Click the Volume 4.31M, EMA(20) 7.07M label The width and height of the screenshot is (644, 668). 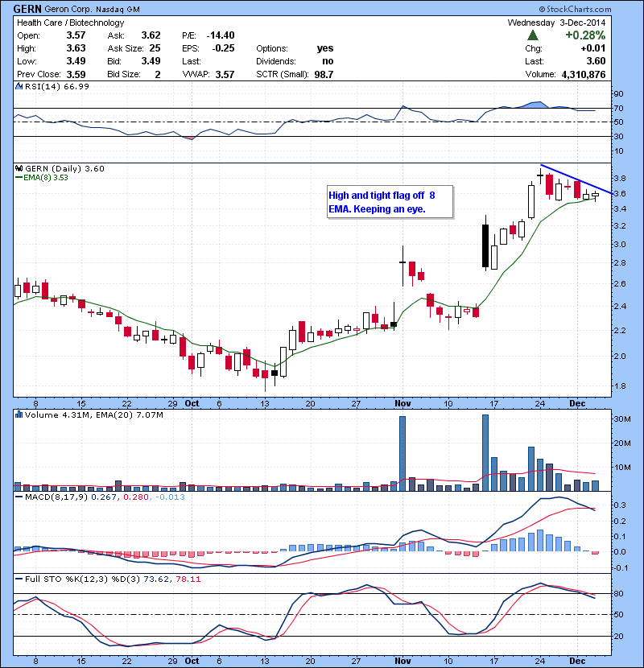(93, 414)
